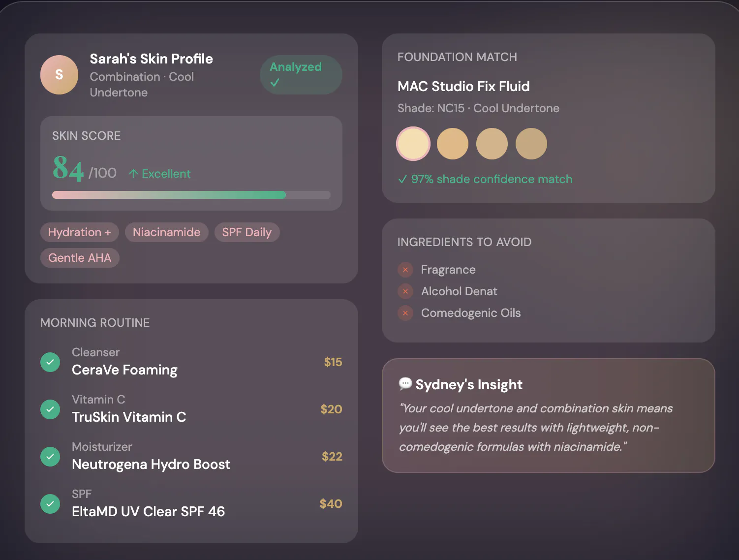The width and height of the screenshot is (739, 560).
Task: Click the X icon beside Fragrance
Action: [405, 270]
